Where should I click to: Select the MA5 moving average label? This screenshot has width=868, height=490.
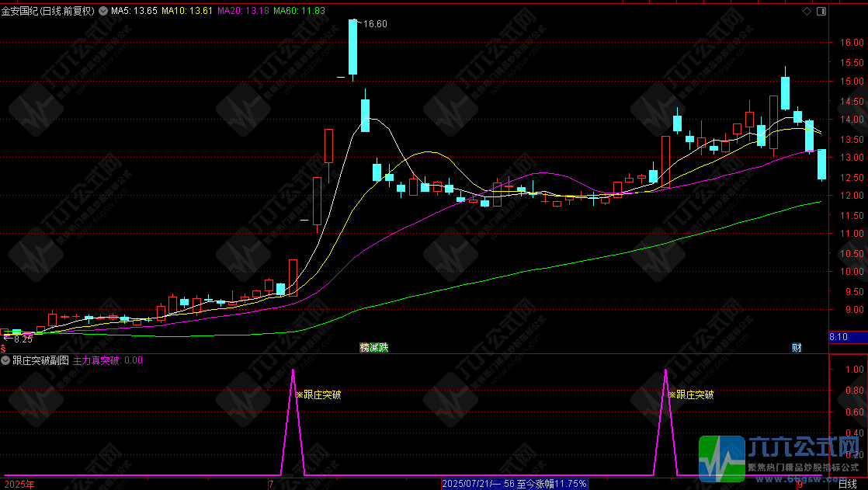[x=134, y=12]
